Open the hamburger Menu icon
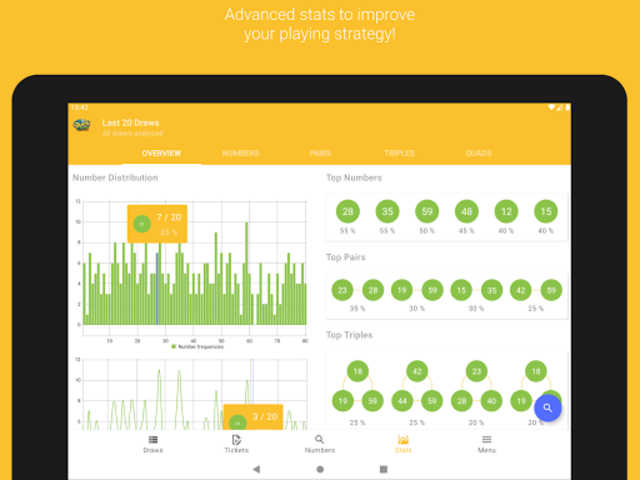This screenshot has width=640, height=480. pos(486,439)
